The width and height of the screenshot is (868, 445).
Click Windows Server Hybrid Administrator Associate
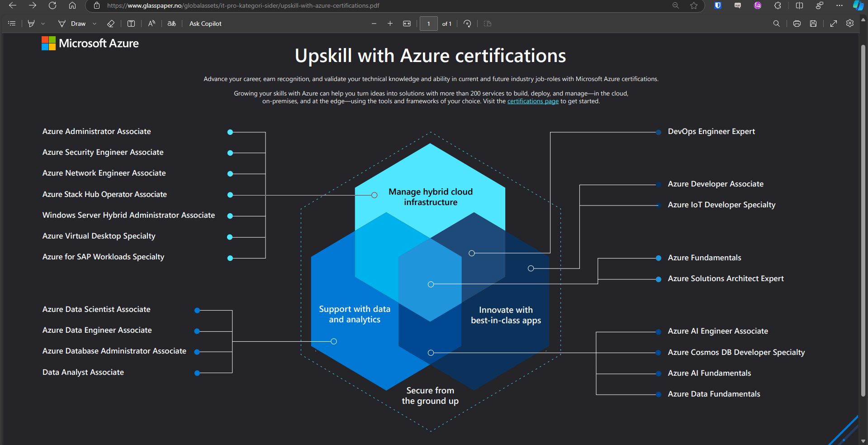click(x=129, y=215)
